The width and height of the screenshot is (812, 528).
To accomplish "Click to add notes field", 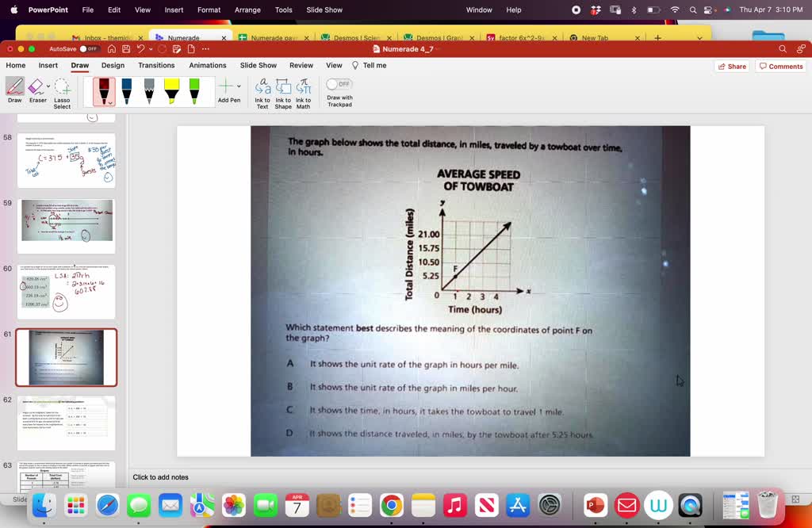I will [160, 477].
